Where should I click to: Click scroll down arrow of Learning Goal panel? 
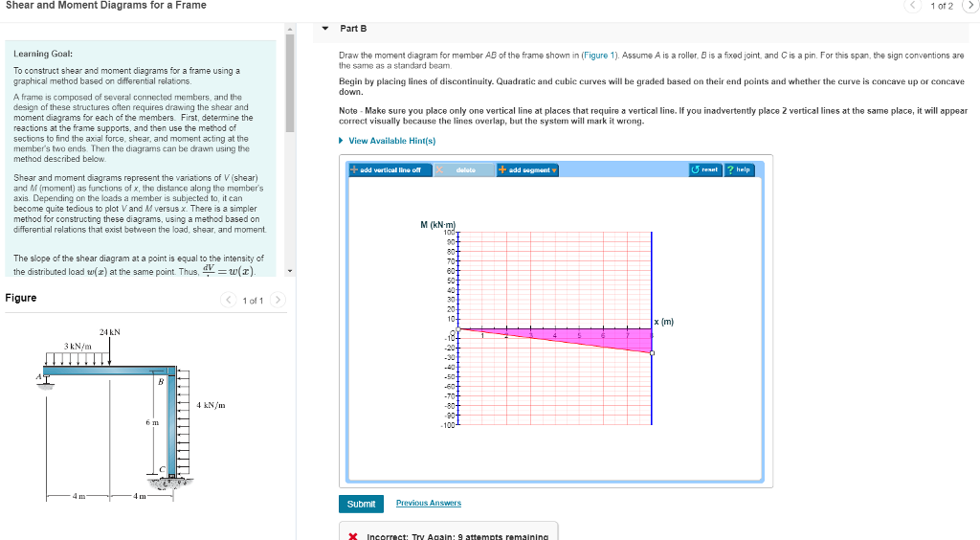289,271
